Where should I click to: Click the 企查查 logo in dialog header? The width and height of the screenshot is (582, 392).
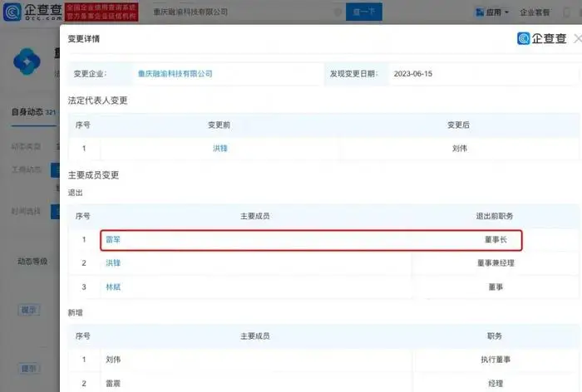(542, 38)
